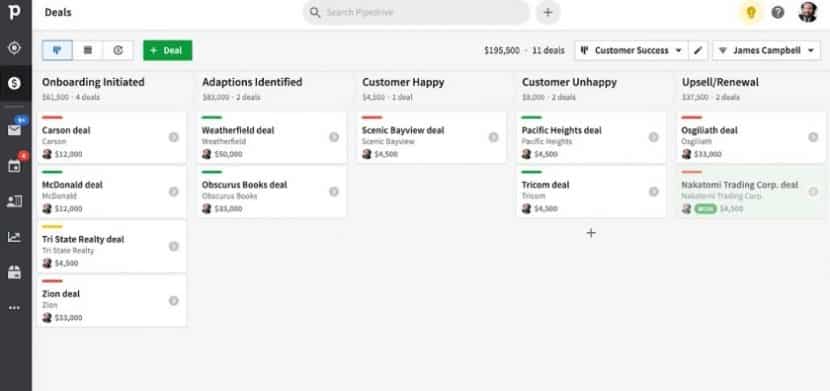Open the Obscurus Books deal card
830x391 pixels.
(x=272, y=192)
